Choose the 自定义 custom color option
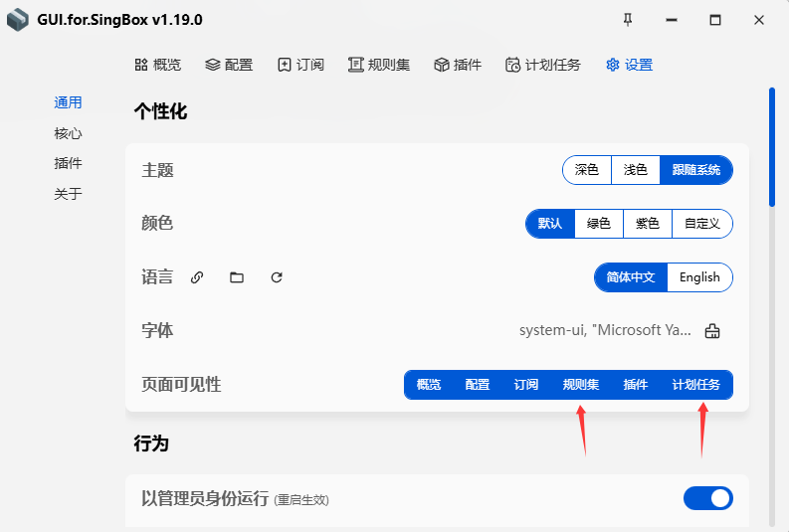 tap(702, 224)
